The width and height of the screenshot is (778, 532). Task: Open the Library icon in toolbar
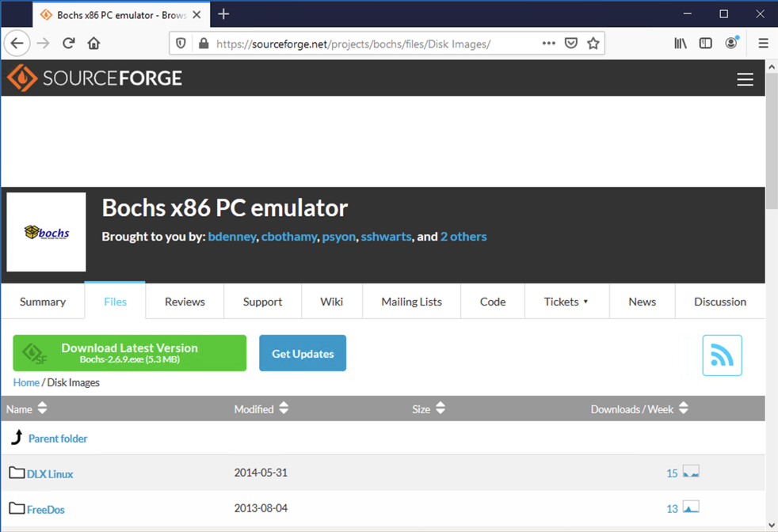click(681, 44)
